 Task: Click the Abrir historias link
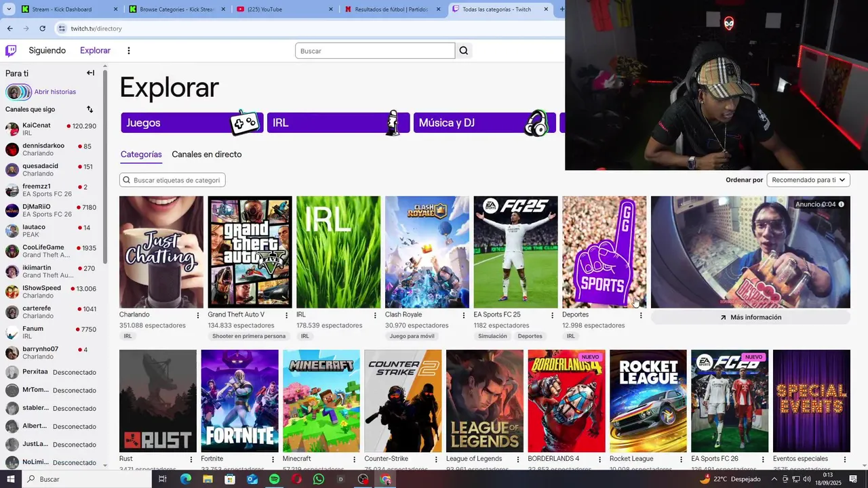[x=55, y=91]
